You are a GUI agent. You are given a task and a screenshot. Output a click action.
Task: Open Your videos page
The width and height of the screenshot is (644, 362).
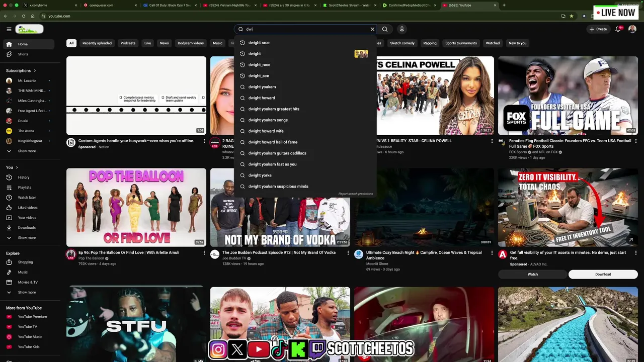coord(29,218)
